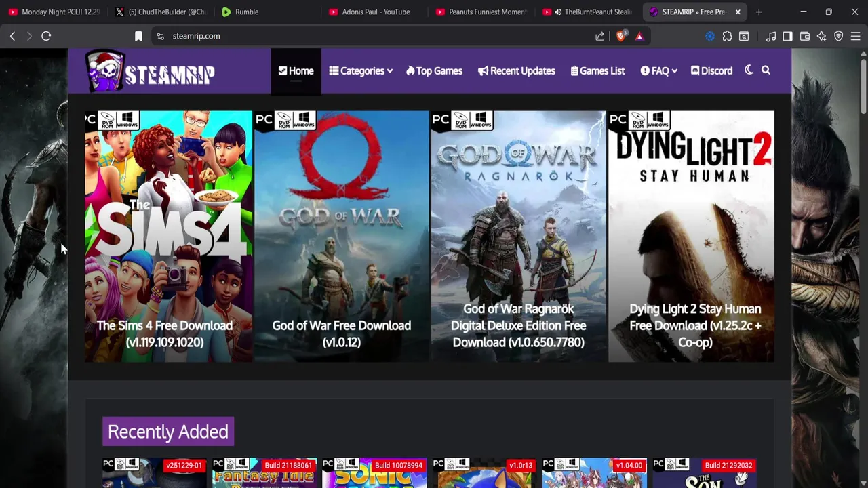Click God of War Free Download (v1.0.12) title

(x=342, y=333)
